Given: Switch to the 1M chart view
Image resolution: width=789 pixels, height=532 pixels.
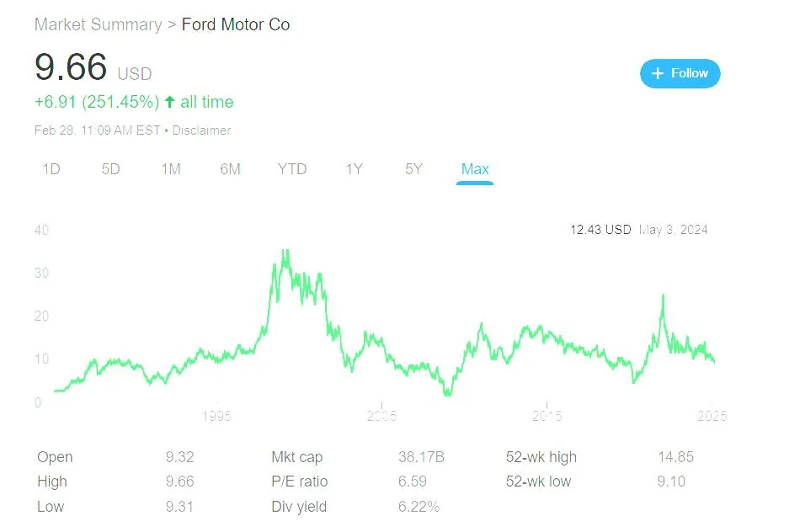Looking at the screenshot, I should 171,168.
